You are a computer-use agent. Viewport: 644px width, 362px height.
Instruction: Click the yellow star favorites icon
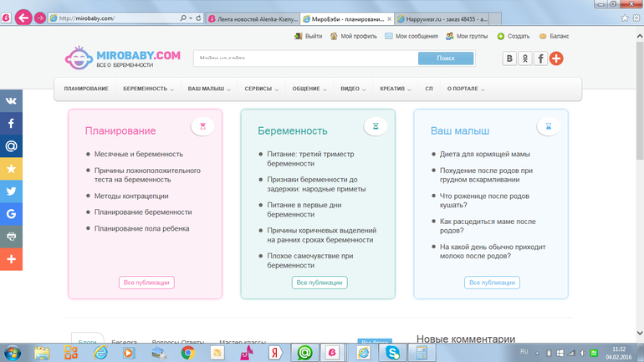(x=11, y=168)
